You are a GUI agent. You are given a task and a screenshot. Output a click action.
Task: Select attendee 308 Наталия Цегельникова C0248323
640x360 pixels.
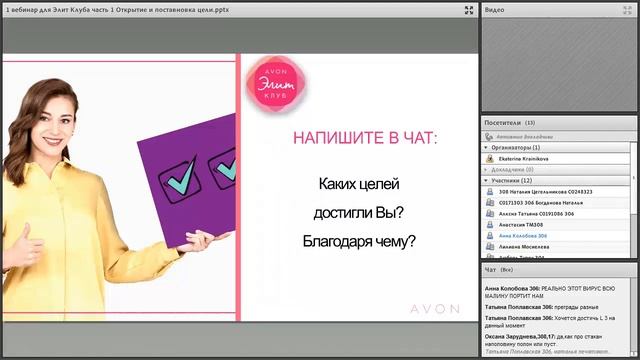tap(556, 191)
